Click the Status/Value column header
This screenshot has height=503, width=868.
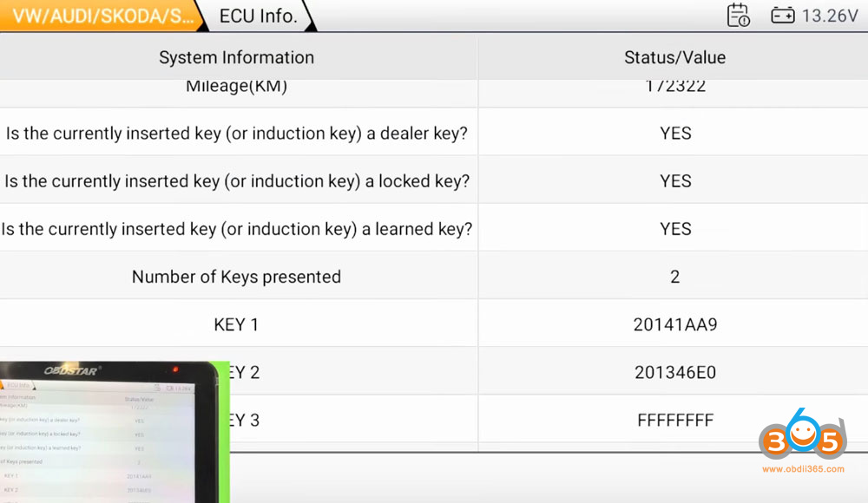674,58
